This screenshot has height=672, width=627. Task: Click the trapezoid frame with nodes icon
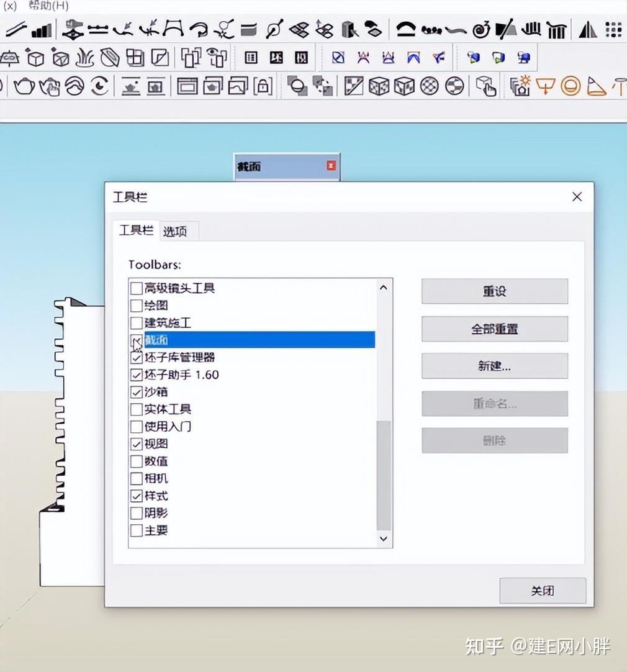click(173, 29)
